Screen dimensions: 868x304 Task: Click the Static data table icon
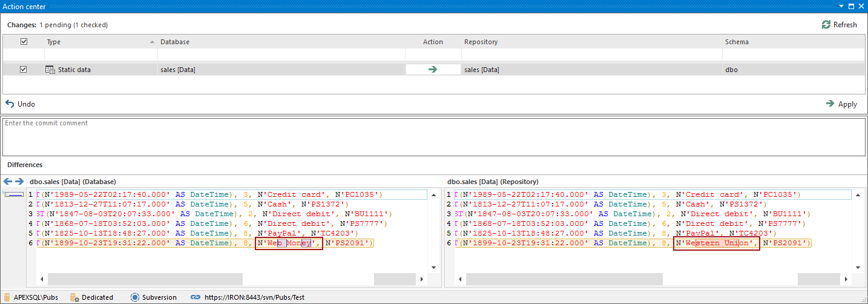[x=50, y=70]
